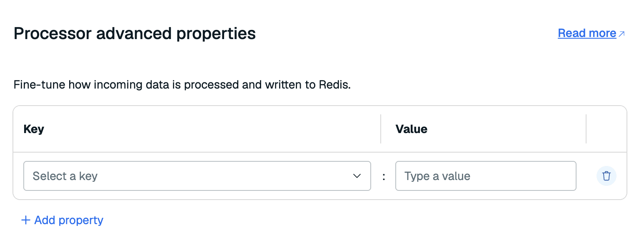Screen dimensions: 644x242
Task: Focus the 'Type a value' input field
Action: pyautogui.click(x=486, y=176)
